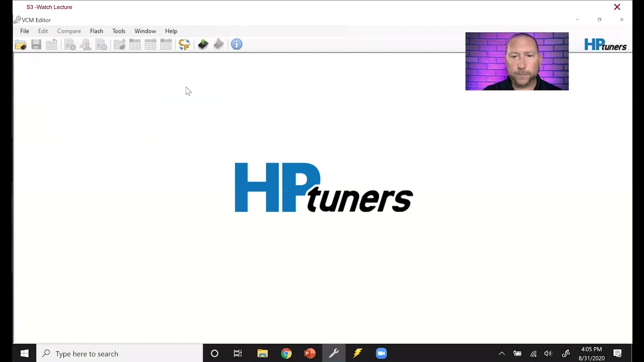Image resolution: width=644 pixels, height=362 pixels.
Task: Click the greyed-out Save floppy disk icon
Action: (36, 45)
